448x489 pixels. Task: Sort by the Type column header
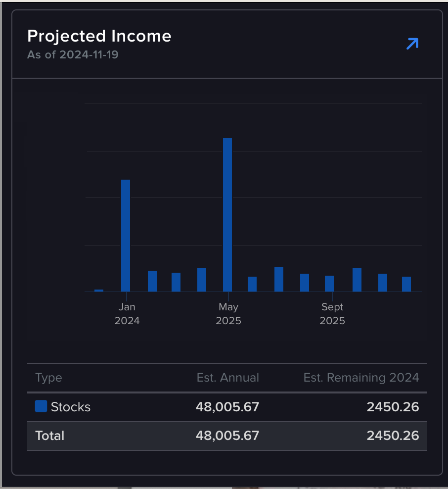[48, 378]
